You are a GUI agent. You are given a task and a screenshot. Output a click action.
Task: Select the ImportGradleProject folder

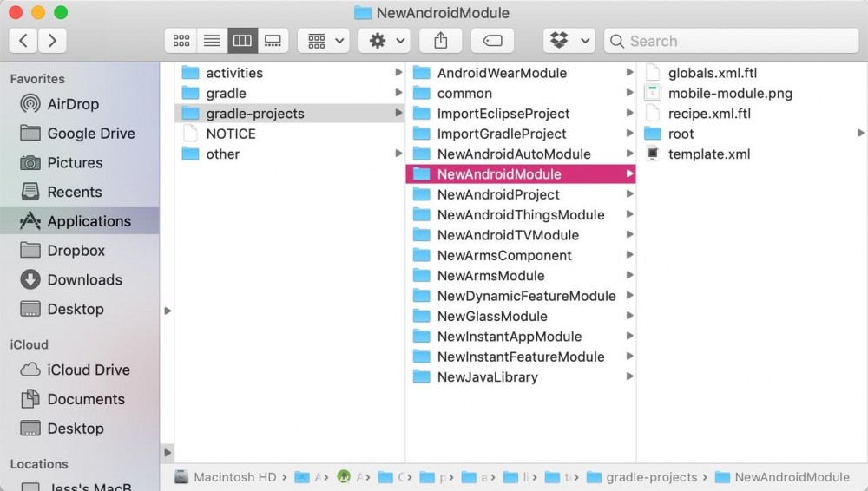click(x=520, y=134)
